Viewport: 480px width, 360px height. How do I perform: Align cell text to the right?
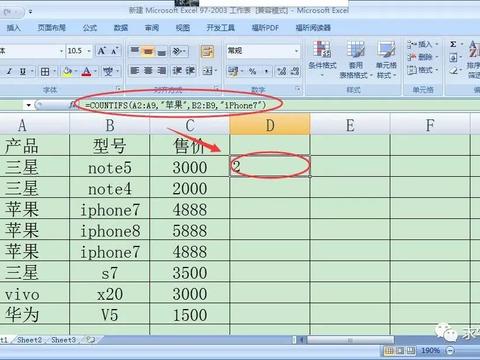tap(161, 70)
